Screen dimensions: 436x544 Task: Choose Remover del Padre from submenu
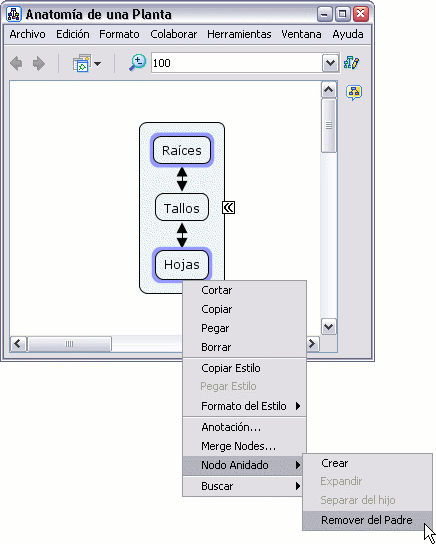pyautogui.click(x=367, y=520)
